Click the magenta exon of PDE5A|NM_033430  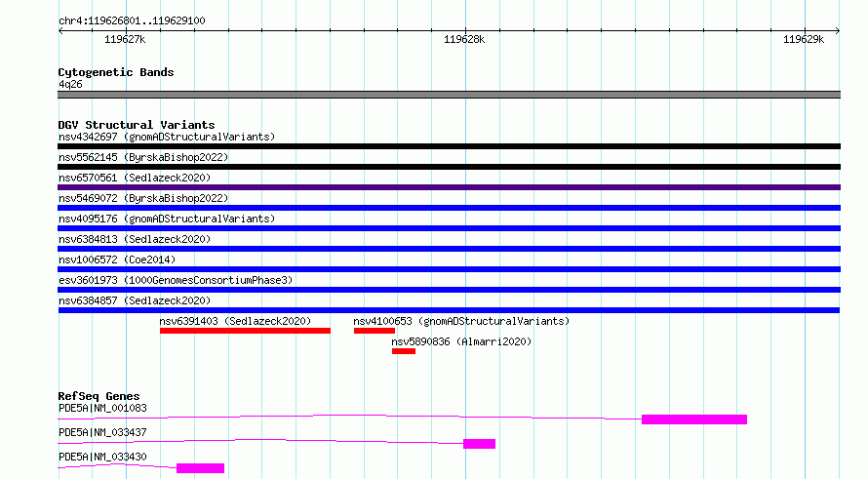point(200,468)
